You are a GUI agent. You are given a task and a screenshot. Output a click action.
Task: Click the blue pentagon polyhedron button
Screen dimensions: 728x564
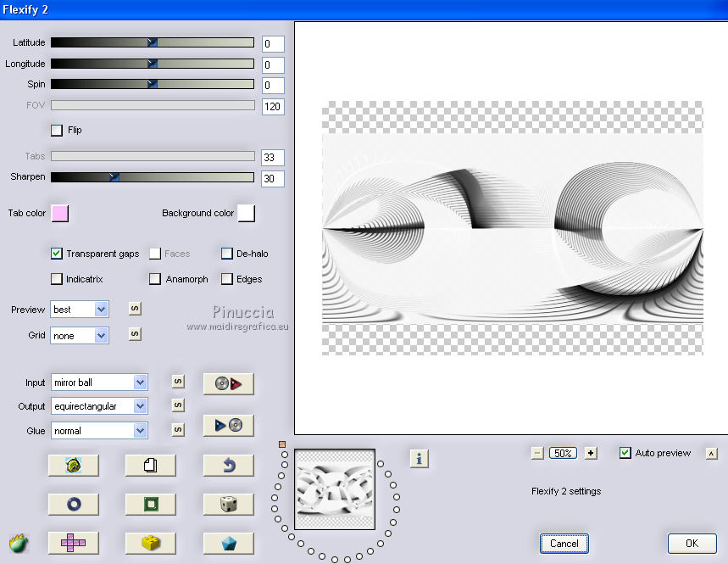229,543
